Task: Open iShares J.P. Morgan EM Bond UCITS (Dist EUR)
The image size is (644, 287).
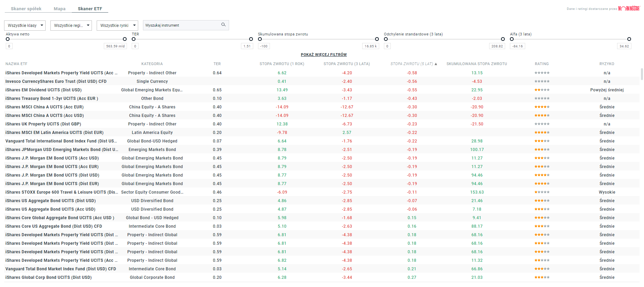Action: pos(52,184)
